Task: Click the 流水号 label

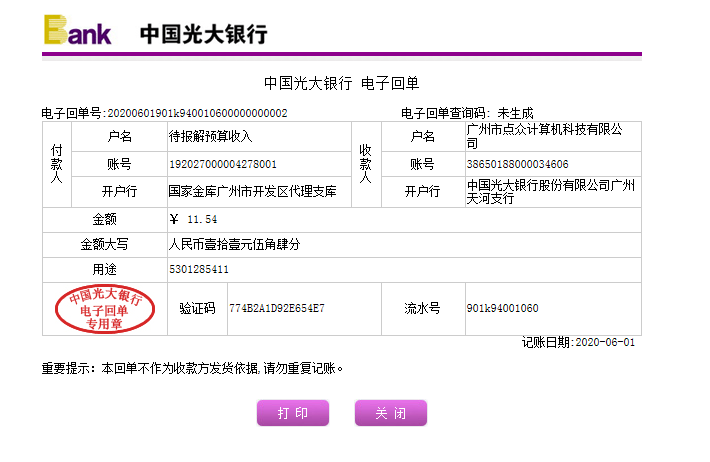Action: (422, 308)
